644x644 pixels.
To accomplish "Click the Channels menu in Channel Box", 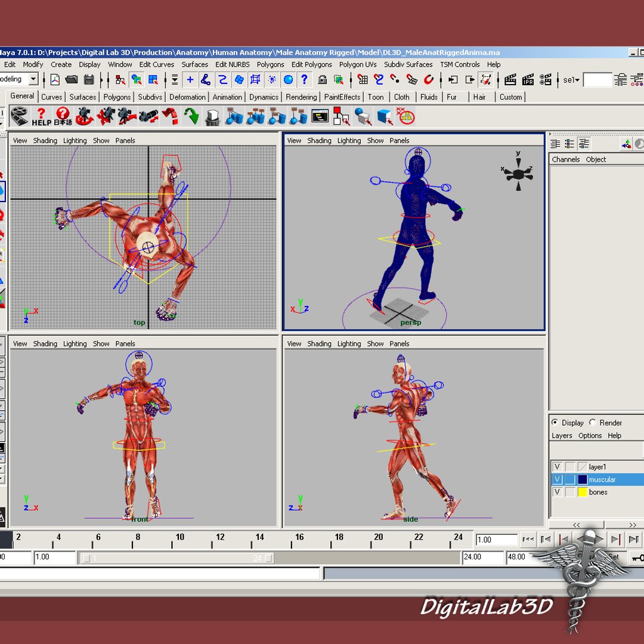I will pos(565,159).
